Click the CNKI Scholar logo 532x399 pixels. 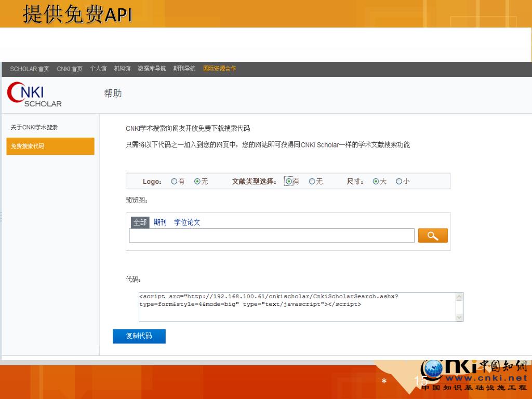(x=34, y=95)
